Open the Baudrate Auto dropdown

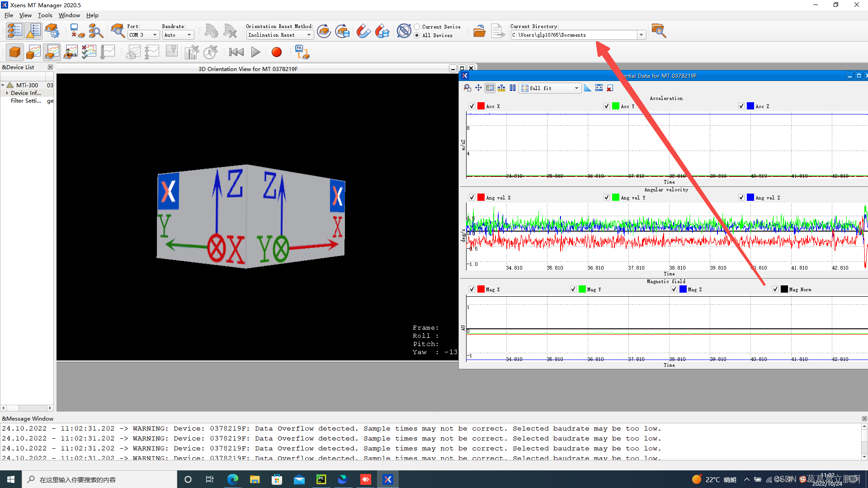point(178,35)
